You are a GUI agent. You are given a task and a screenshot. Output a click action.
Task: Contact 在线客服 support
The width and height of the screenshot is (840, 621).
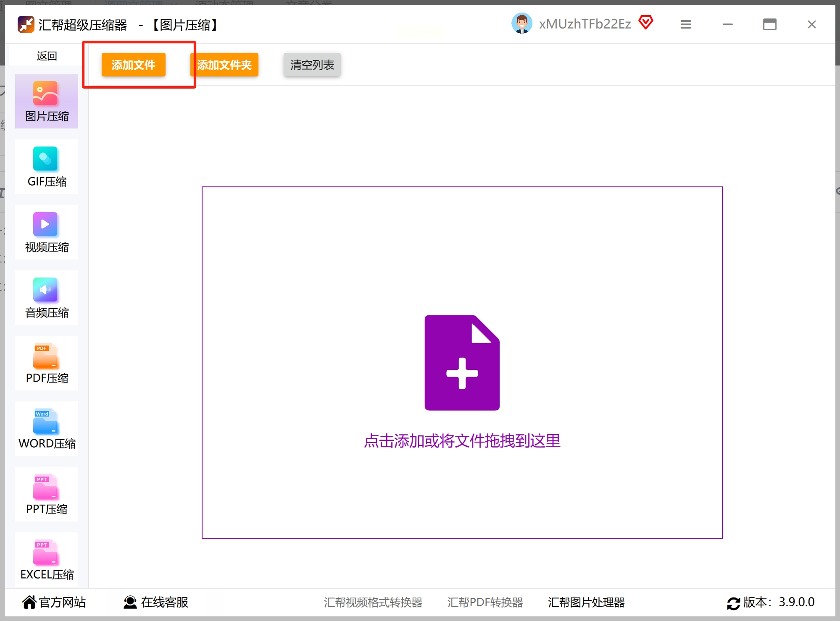(x=156, y=602)
